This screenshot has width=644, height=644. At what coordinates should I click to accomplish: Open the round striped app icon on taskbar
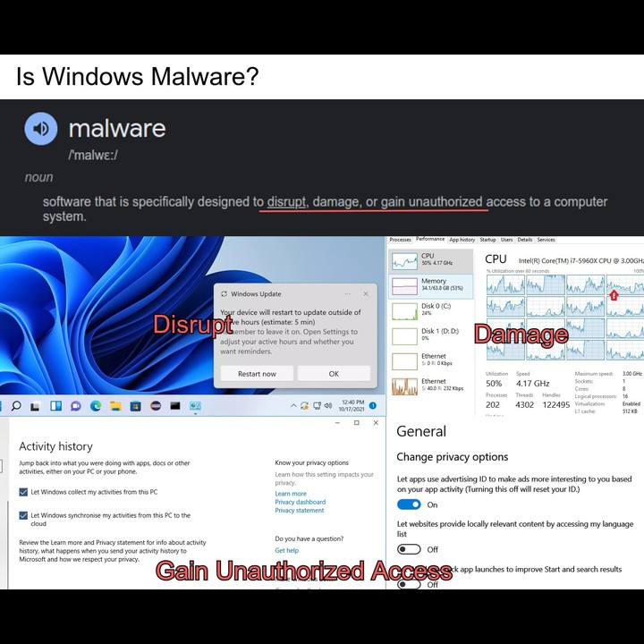pyautogui.click(x=156, y=406)
